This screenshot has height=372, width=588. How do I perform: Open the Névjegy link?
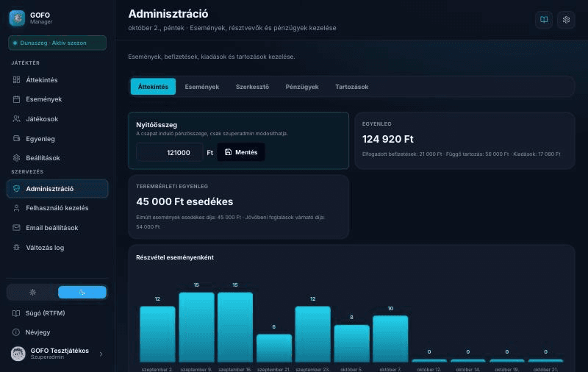click(57, 332)
